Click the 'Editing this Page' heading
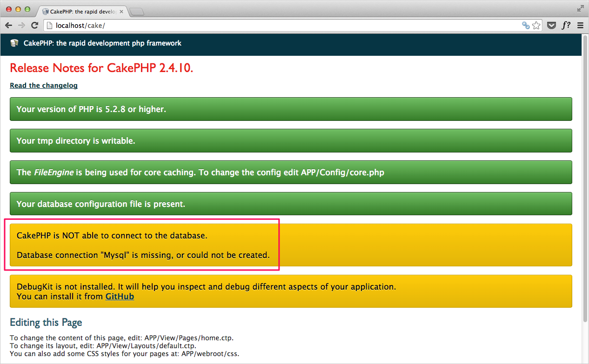The height and width of the screenshot is (364, 589). [46, 323]
